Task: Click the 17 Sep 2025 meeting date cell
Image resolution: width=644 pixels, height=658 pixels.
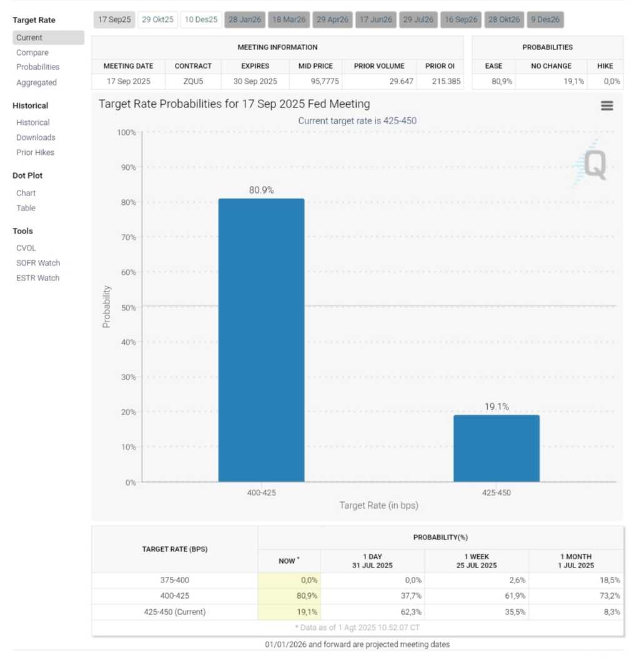Action: coord(129,81)
